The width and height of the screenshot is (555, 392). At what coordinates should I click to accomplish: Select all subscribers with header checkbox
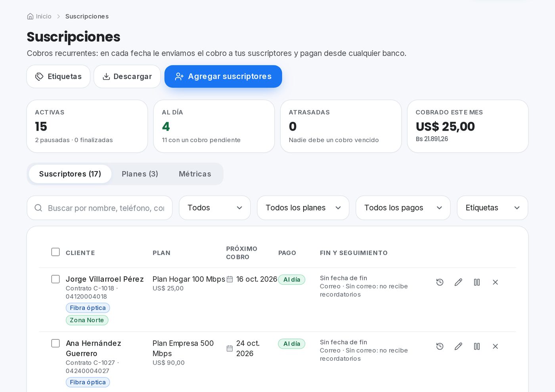click(55, 252)
